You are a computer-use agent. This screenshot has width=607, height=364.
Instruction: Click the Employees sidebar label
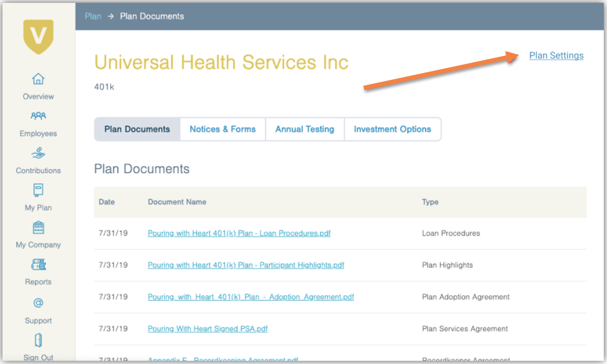click(x=38, y=134)
